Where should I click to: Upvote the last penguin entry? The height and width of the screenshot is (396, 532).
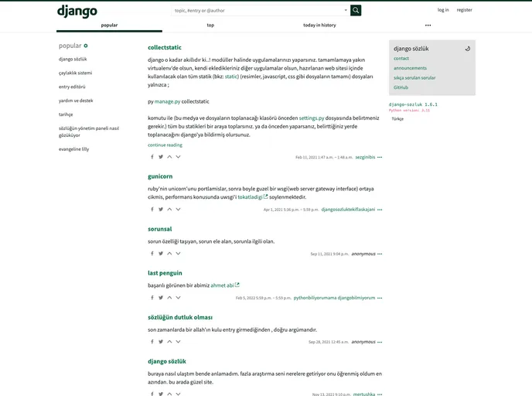point(169,298)
